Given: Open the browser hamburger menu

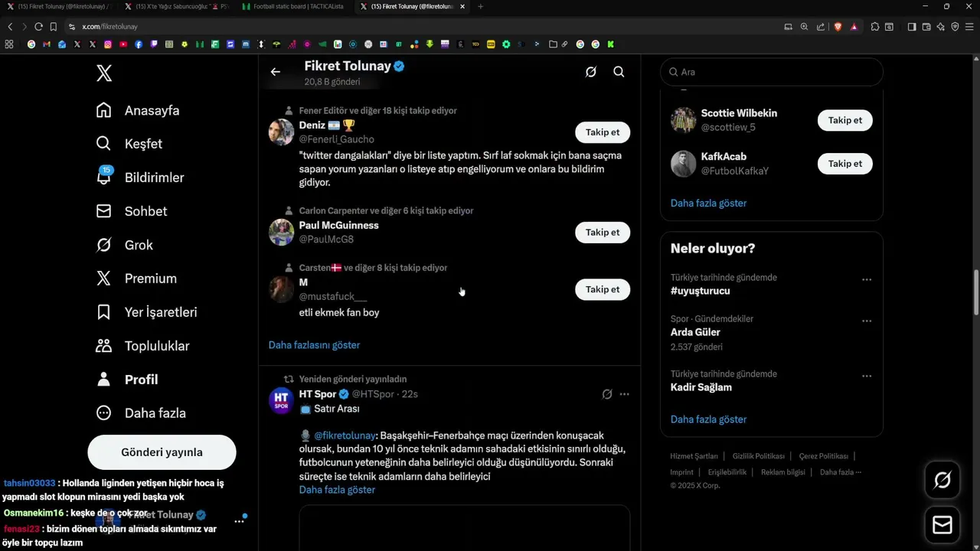Looking at the screenshot, I should coord(969,27).
